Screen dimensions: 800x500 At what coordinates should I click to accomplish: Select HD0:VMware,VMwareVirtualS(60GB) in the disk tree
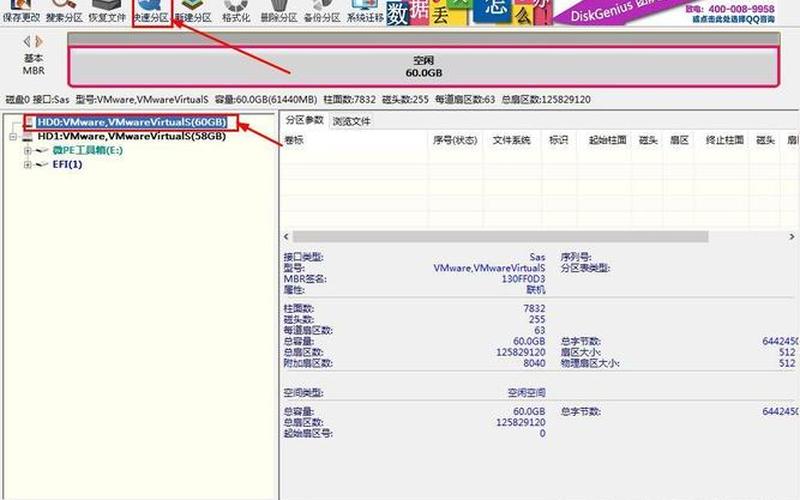tap(132, 122)
